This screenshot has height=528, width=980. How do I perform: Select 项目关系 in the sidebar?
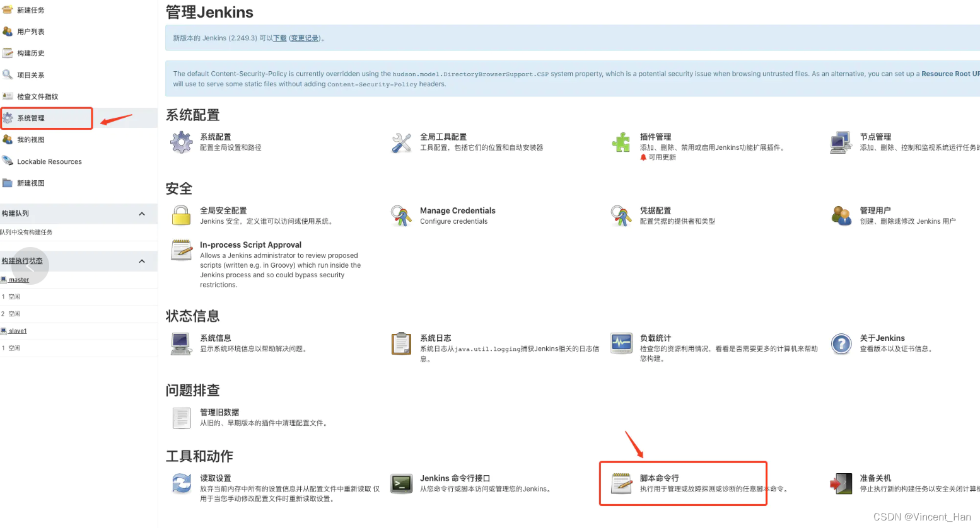tap(31, 75)
